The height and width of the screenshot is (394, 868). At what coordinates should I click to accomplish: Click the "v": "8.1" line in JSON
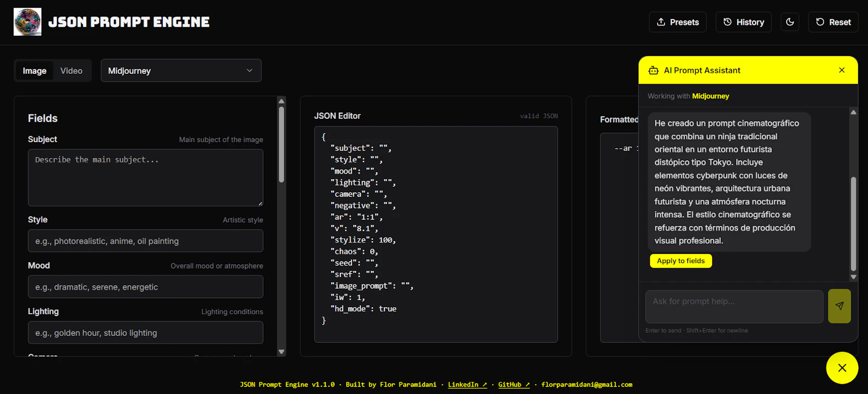[x=354, y=228]
